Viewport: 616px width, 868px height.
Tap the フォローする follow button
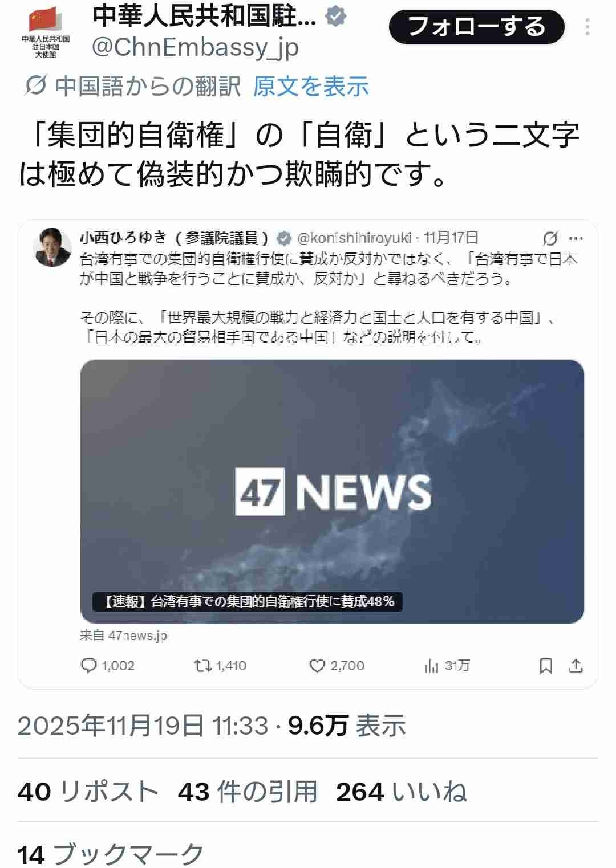point(477,27)
